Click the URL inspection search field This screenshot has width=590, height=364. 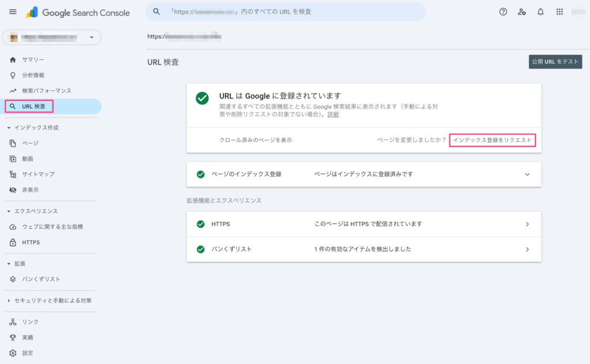(x=288, y=11)
